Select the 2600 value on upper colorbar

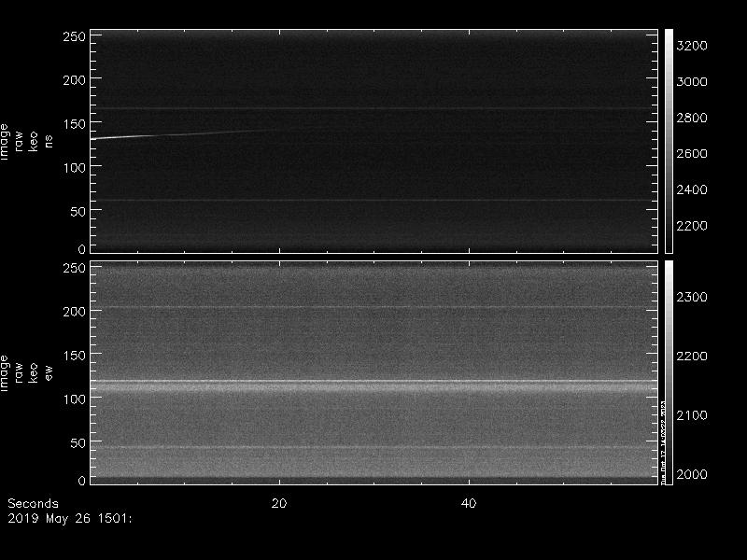tap(692, 153)
